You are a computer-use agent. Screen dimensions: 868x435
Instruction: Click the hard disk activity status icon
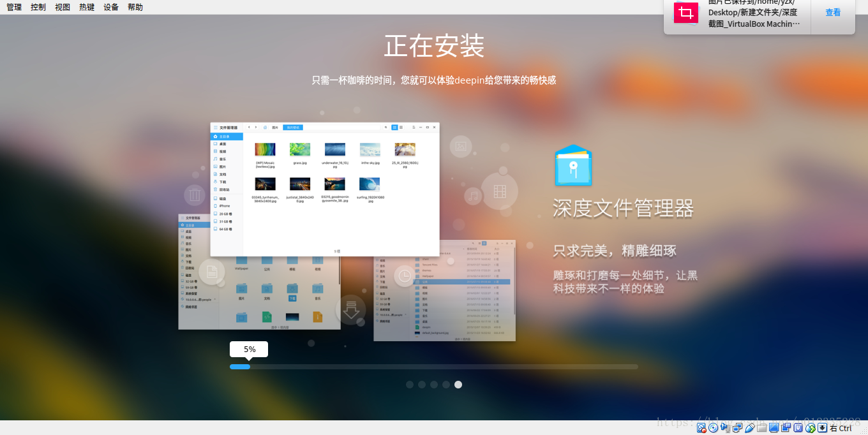[x=701, y=428]
